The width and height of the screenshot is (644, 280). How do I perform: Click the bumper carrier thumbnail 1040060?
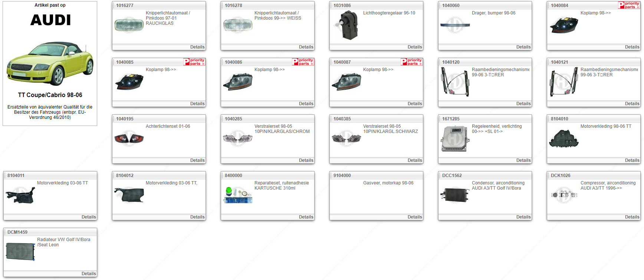pyautogui.click(x=455, y=25)
